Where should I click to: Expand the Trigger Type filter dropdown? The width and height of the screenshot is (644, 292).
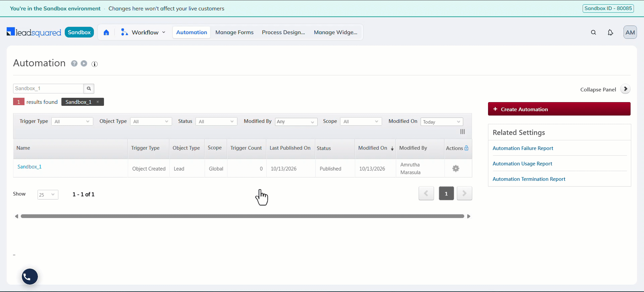click(x=72, y=122)
